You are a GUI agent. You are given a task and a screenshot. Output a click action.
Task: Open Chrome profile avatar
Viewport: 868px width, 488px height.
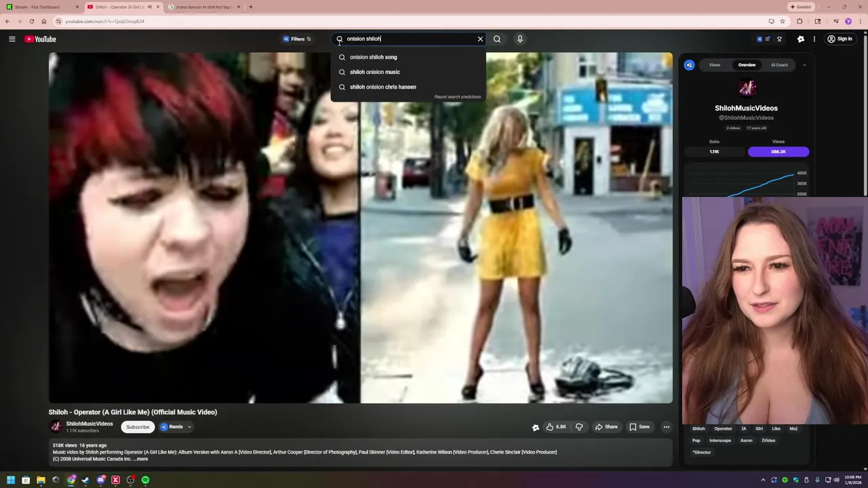pos(848,21)
